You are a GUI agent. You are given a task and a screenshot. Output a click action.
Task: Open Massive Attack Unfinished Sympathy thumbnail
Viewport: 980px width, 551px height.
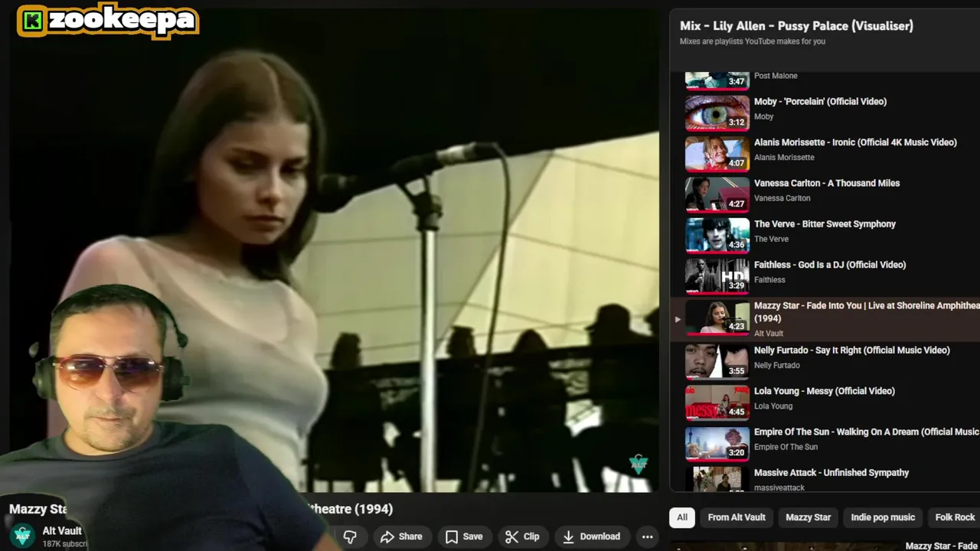coord(717,478)
